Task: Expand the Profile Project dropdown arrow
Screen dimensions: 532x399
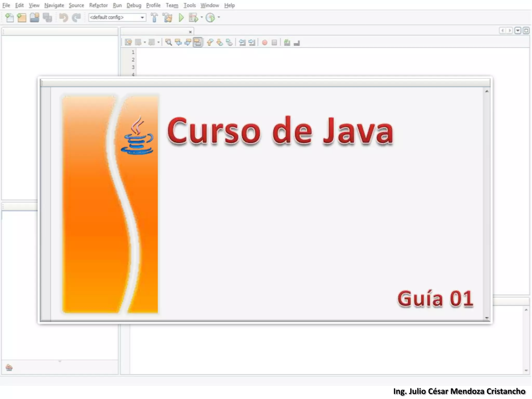Action: click(219, 17)
